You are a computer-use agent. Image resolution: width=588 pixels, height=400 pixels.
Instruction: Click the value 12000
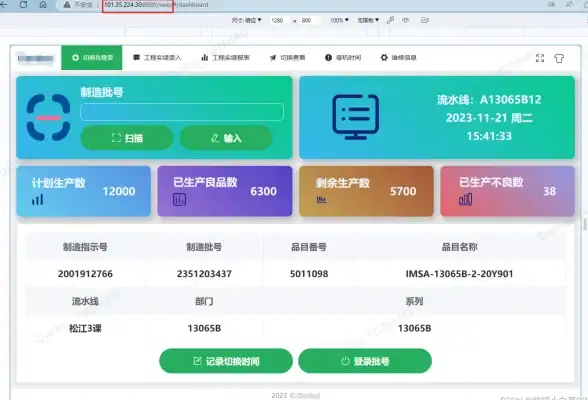click(119, 191)
